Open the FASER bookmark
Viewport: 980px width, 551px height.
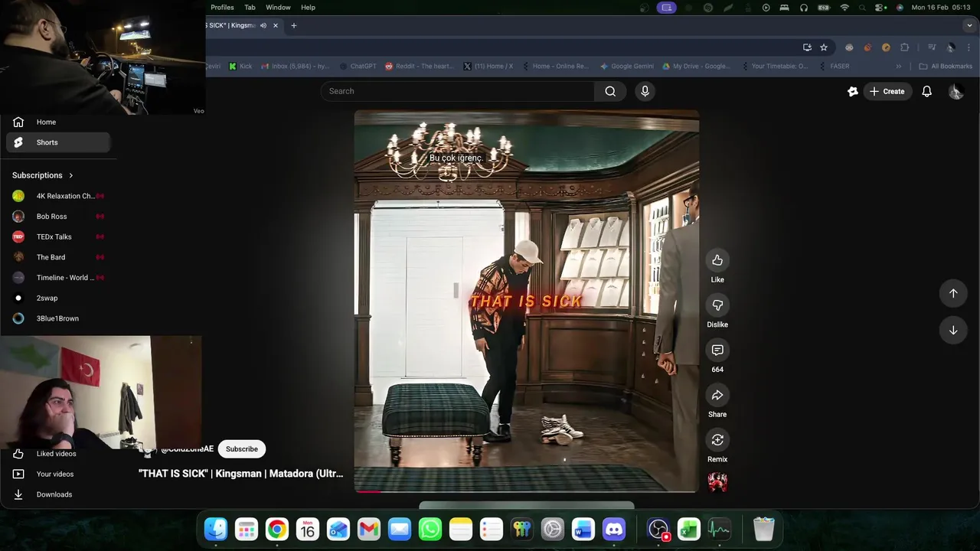(x=833, y=67)
